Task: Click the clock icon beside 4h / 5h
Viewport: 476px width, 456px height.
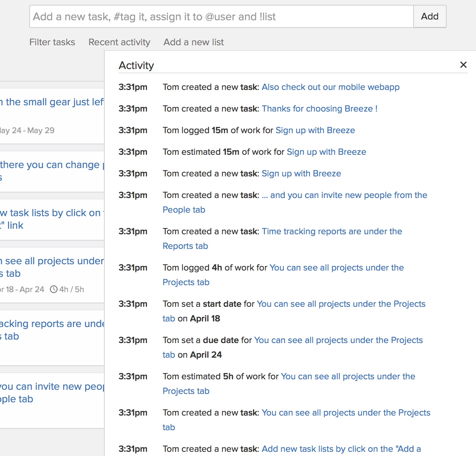Action: [54, 289]
